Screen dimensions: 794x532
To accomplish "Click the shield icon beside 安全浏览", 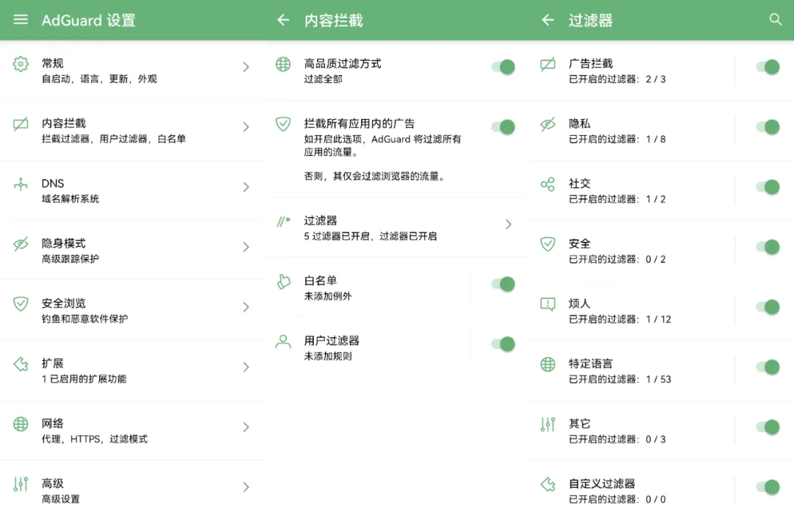I will point(21,303).
